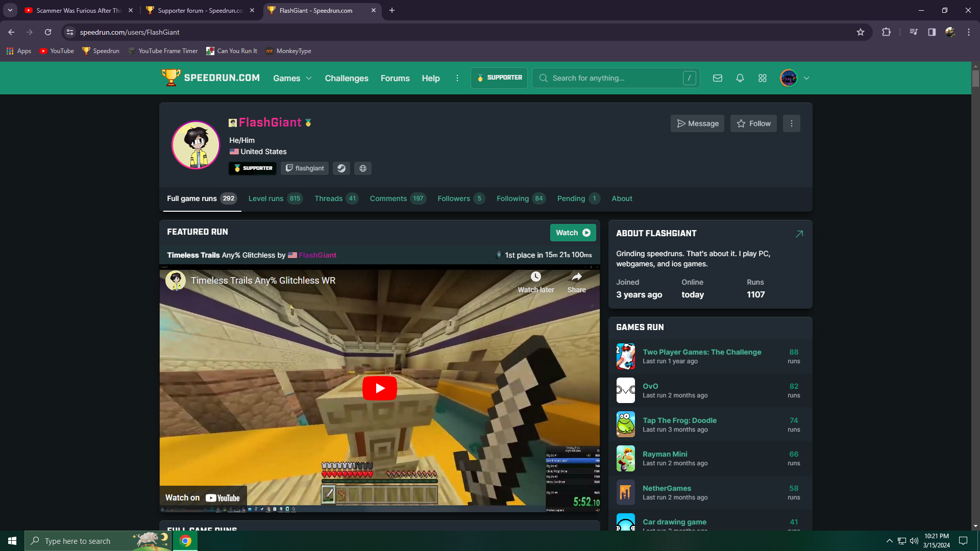The image size is (980, 551).
Task: Click the Supporter badge on profile
Action: click(x=253, y=168)
